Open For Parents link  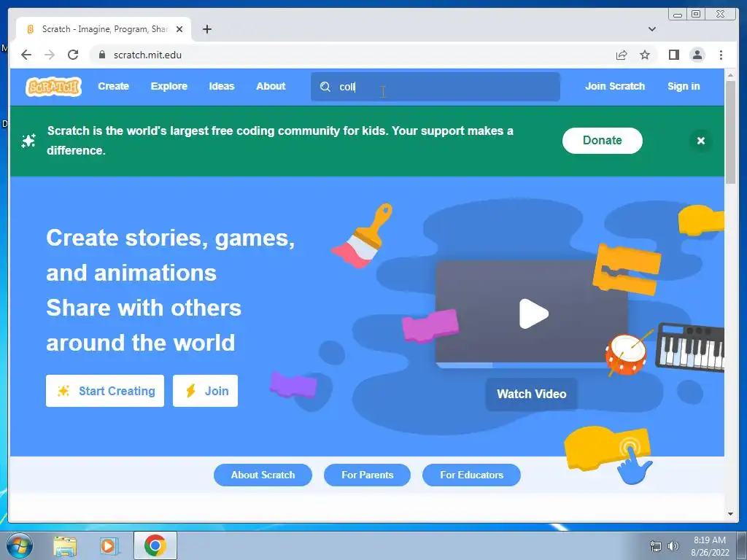pyautogui.click(x=368, y=475)
